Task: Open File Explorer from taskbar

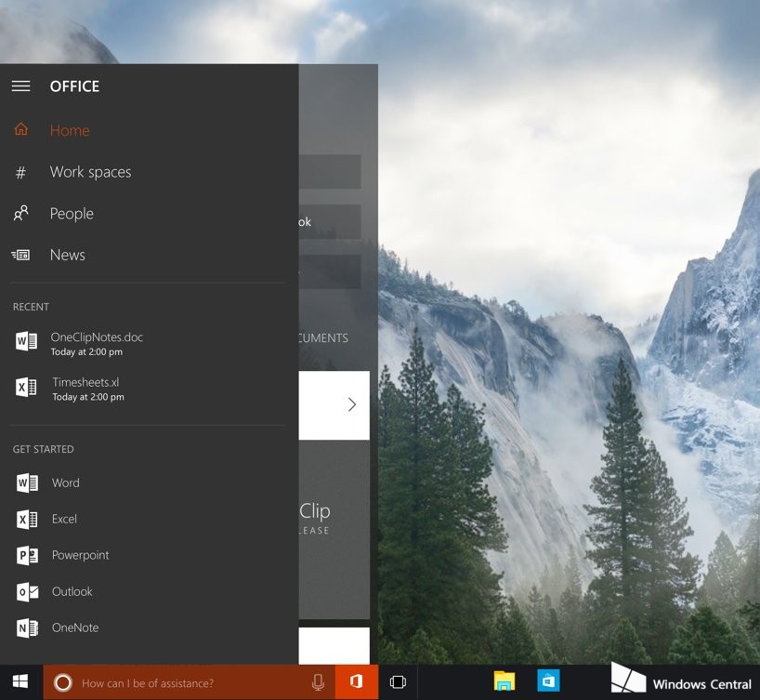Action: point(504,681)
